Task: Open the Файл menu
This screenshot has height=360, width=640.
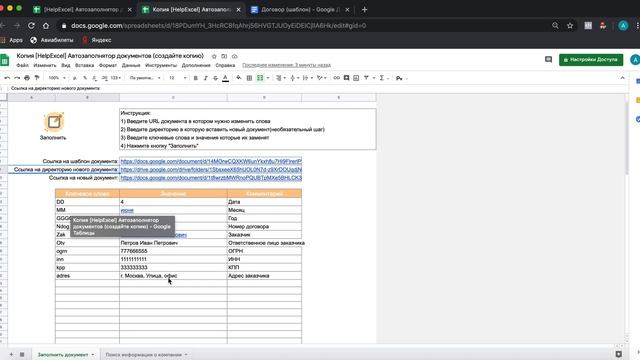Action: coord(22,65)
